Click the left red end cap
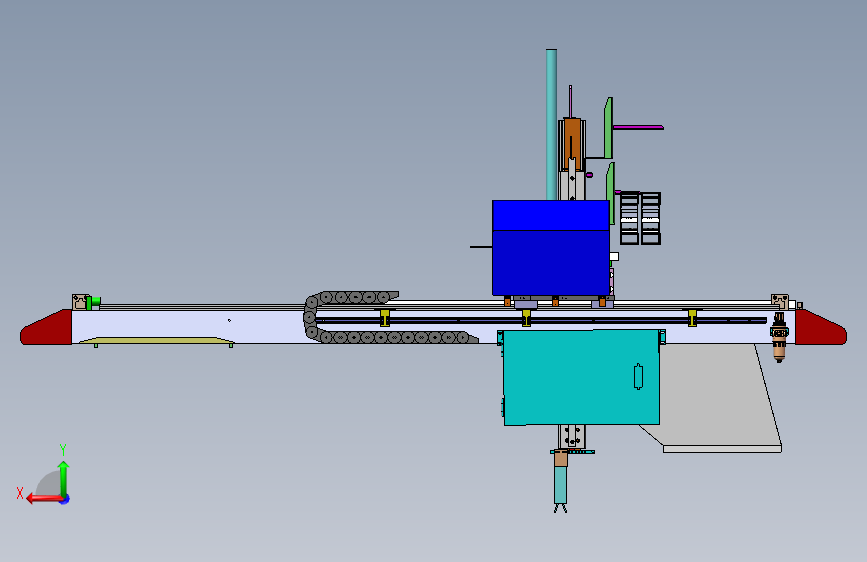 pos(46,327)
